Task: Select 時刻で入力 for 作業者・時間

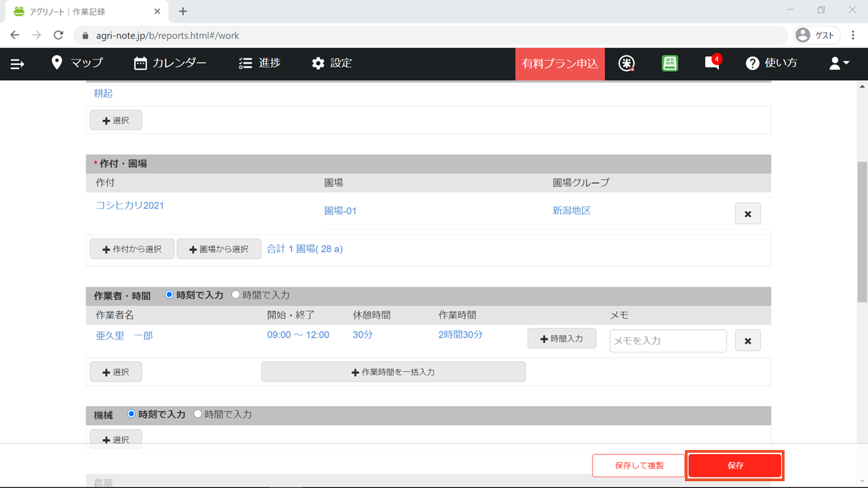Action: (170, 295)
